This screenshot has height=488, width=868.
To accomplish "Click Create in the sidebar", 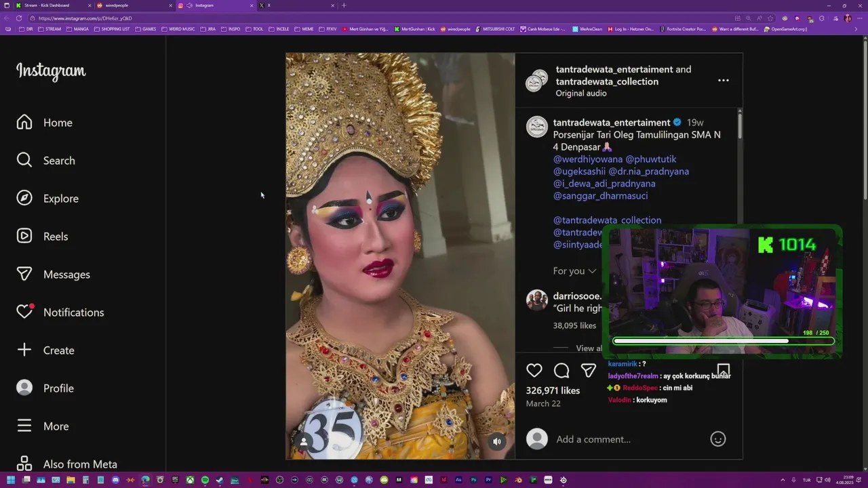I will click(45, 350).
